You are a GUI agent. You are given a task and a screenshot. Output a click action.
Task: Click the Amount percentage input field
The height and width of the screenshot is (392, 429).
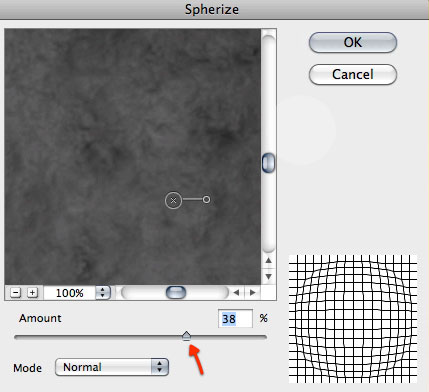[235, 319]
